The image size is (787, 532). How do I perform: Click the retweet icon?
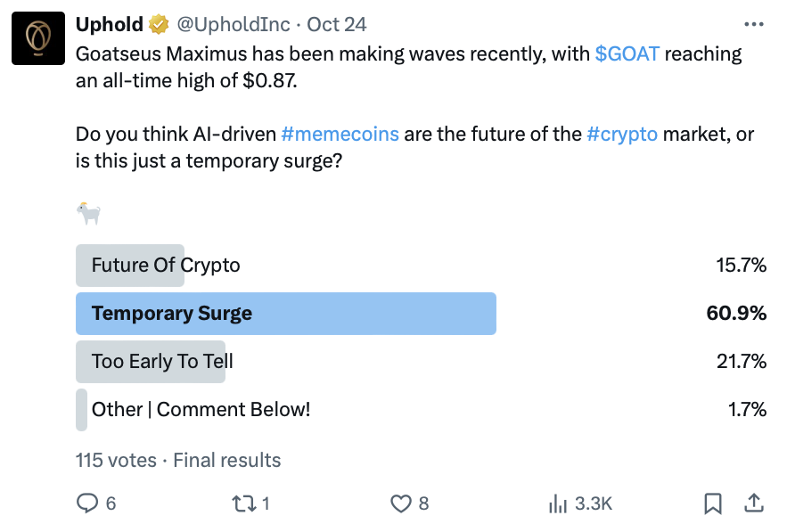(x=244, y=503)
